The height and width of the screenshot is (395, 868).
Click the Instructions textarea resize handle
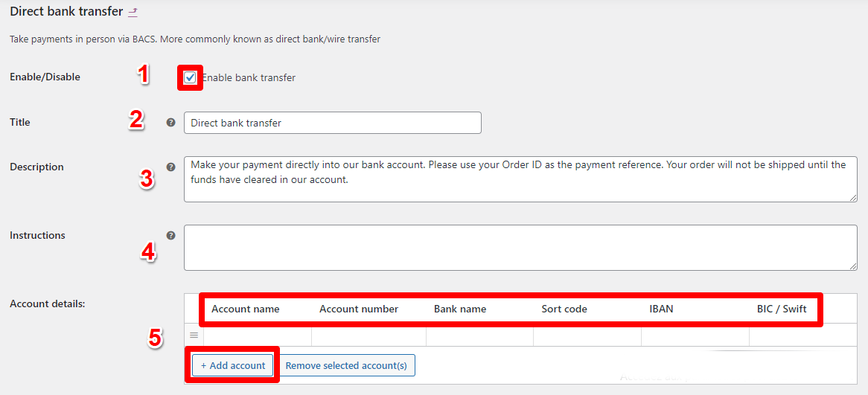click(853, 266)
